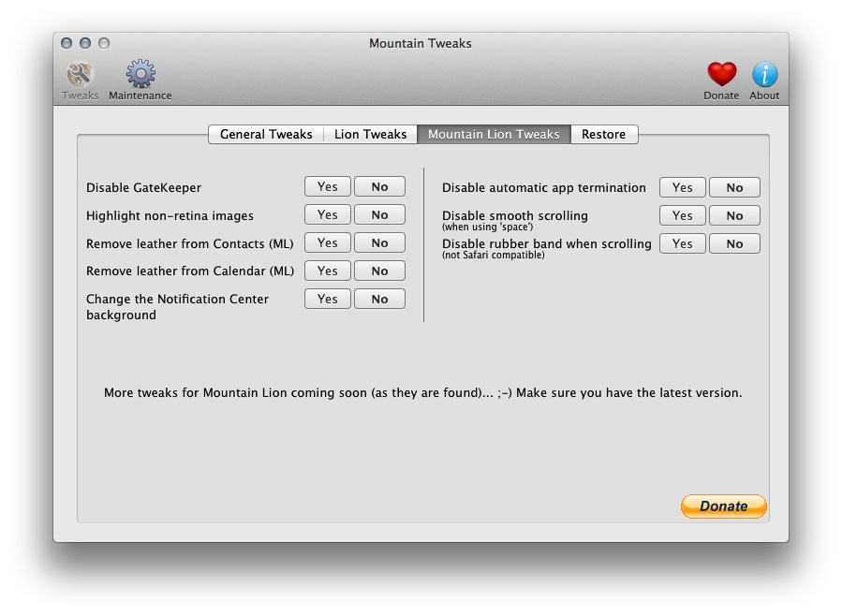This screenshot has height=616, width=842.
Task: Choose Yes for Disable GateKeeper
Action: (328, 186)
